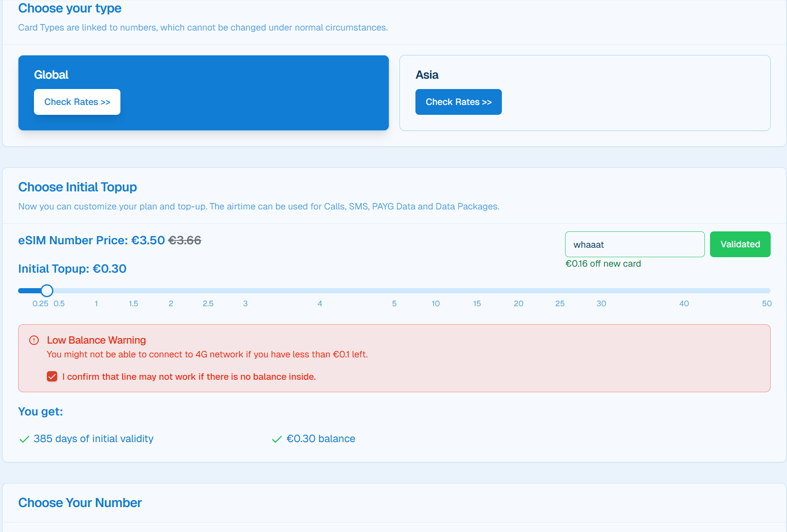Click the 'You get:' label
The width and height of the screenshot is (787, 532).
tap(40, 412)
